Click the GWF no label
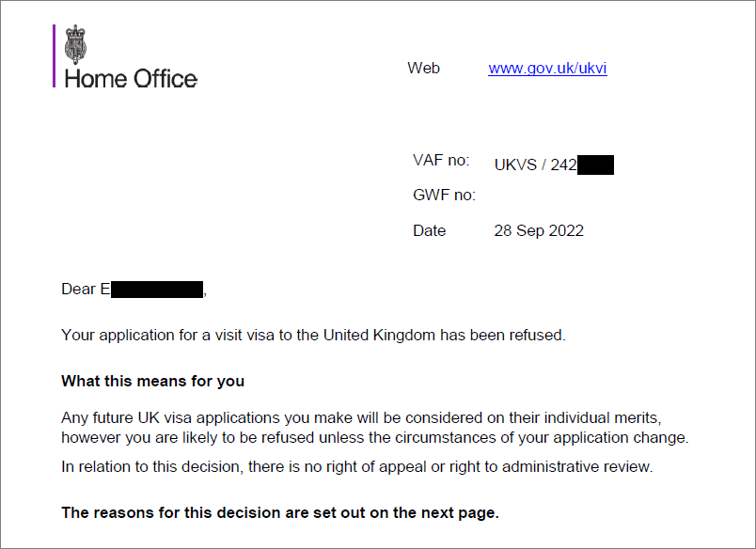Viewport: 756px width, 549px height. 444,195
